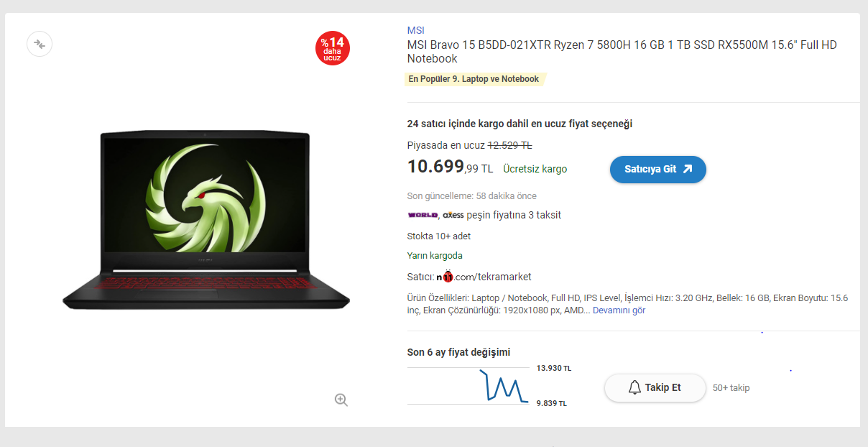Click the MSI Bravo 15 product title

[x=622, y=52]
